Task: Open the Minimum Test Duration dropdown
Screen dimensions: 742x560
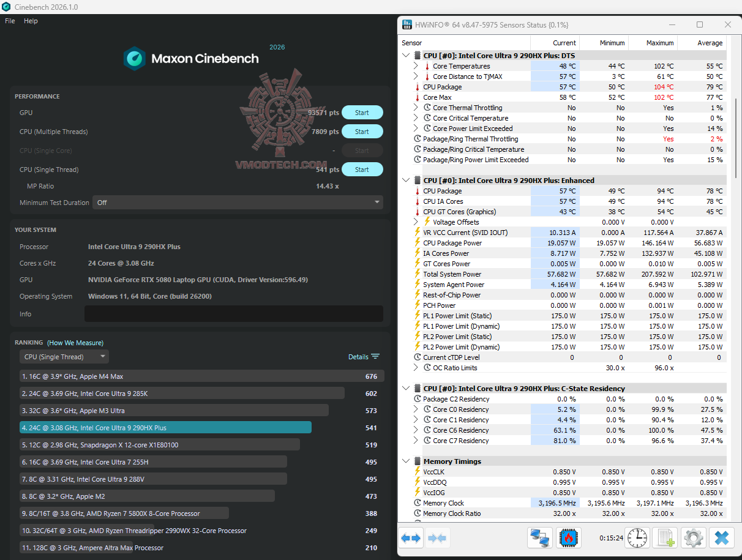Action: [238, 203]
